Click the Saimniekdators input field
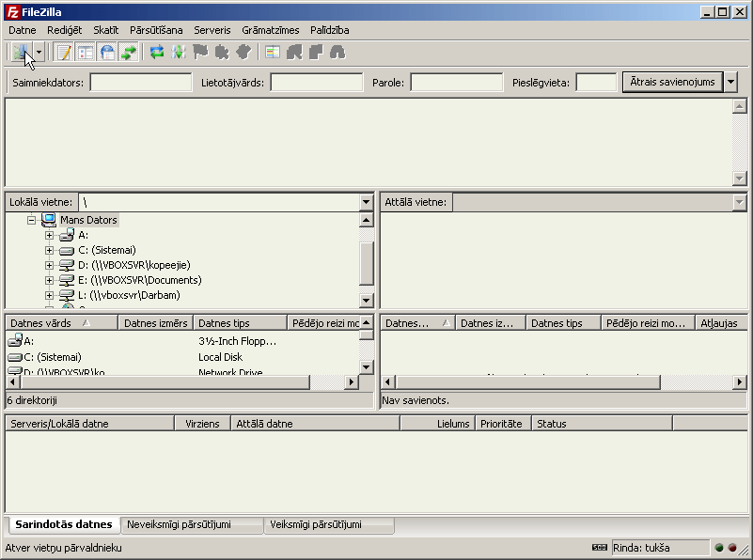Image resolution: width=753 pixels, height=560 pixels. (x=141, y=82)
